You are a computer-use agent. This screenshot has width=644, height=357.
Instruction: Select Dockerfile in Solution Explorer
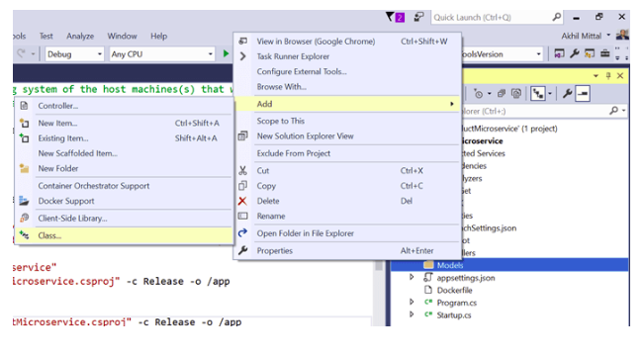point(454,290)
